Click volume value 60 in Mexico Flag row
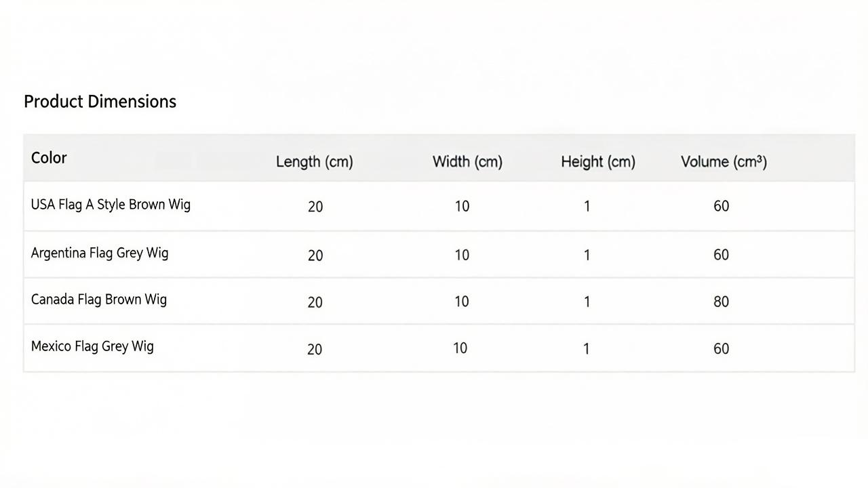Viewport: 868px width, 488px height. 721,349
